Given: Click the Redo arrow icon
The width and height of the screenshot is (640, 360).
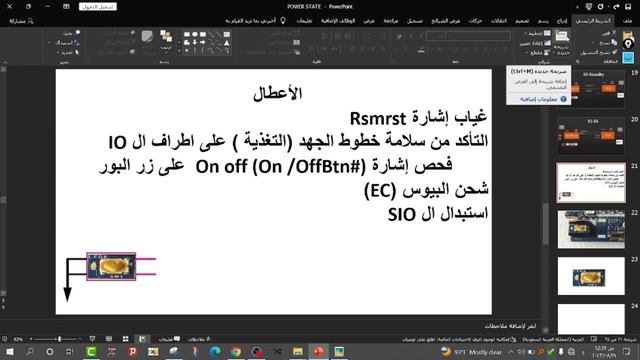Looking at the screenshot, I should click(617, 7).
